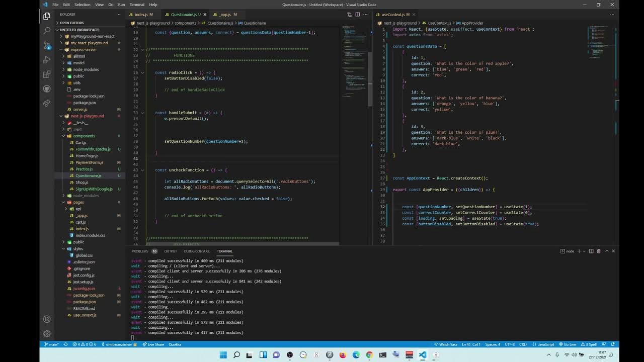Open the launch profile dropdown next to plus

tap(585, 251)
